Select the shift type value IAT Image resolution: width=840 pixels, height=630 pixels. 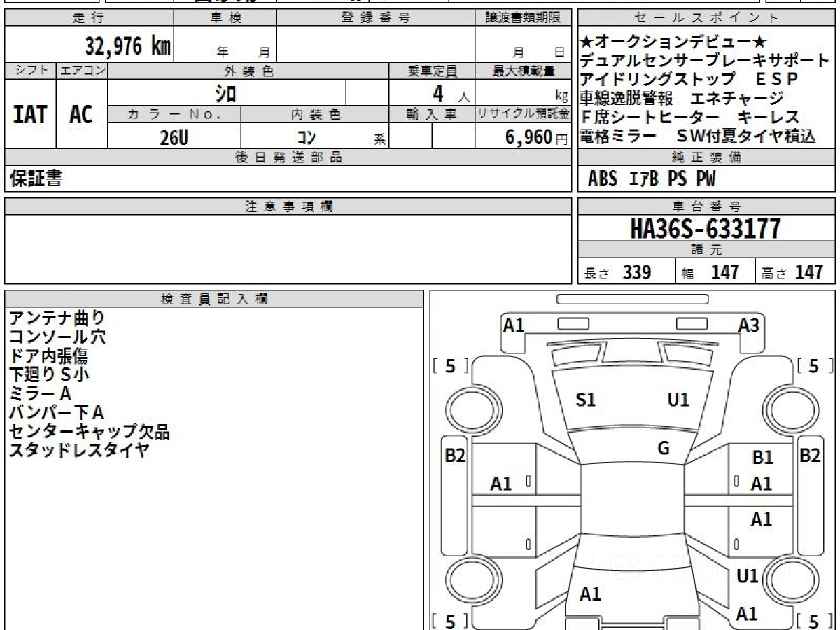click(x=30, y=114)
